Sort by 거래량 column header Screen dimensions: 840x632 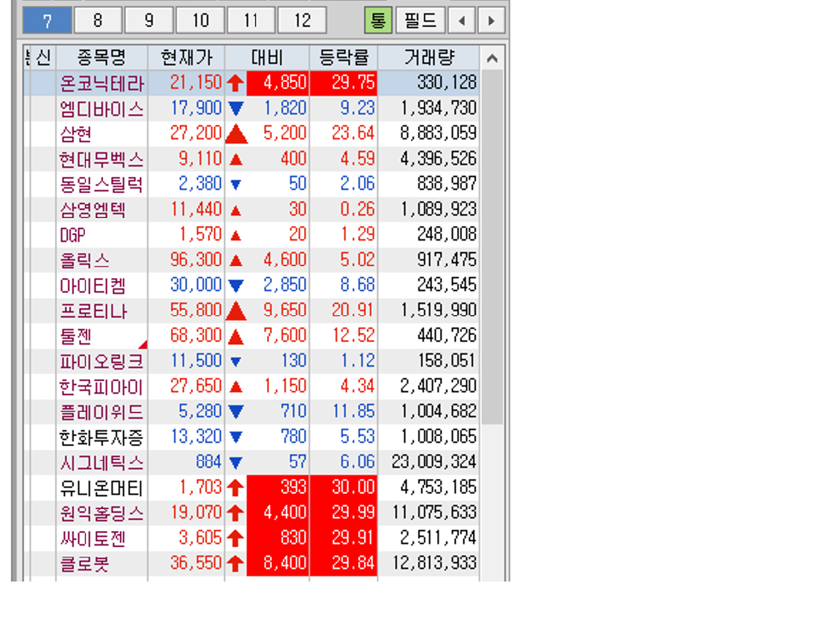[428, 57]
